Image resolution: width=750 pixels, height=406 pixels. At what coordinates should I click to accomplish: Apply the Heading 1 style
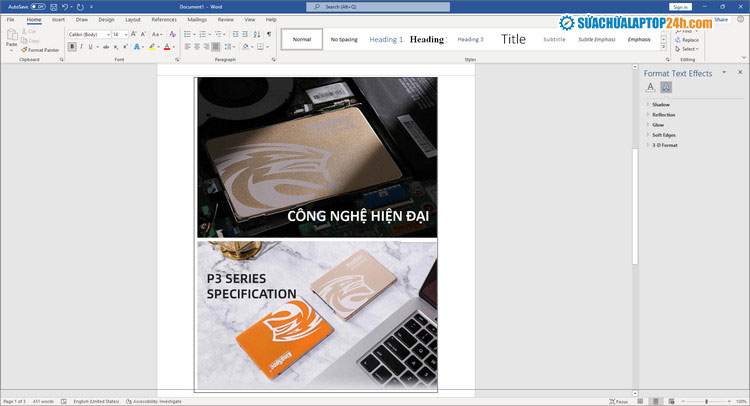click(386, 40)
